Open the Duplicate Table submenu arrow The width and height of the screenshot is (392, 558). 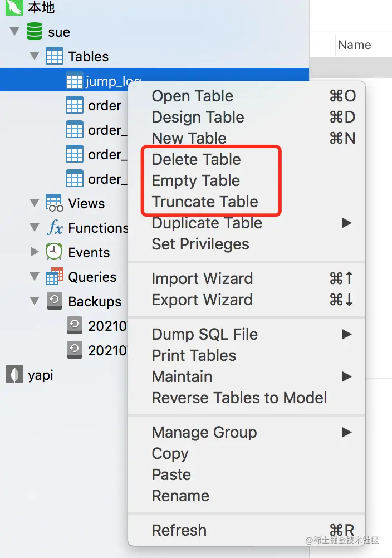click(x=346, y=223)
